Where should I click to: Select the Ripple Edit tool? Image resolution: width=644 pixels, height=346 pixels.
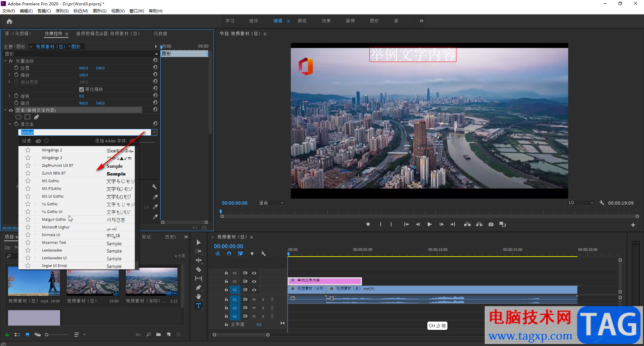coord(199,260)
